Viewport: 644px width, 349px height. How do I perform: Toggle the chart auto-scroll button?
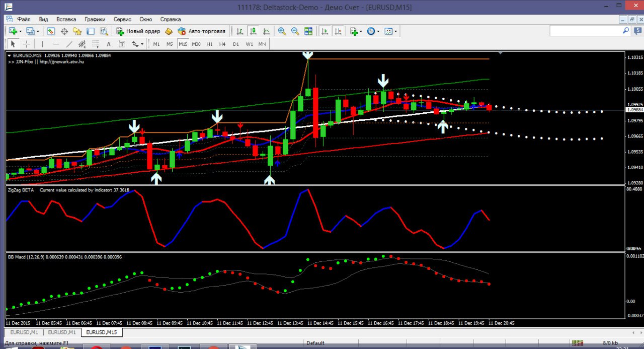pyautogui.click(x=325, y=31)
